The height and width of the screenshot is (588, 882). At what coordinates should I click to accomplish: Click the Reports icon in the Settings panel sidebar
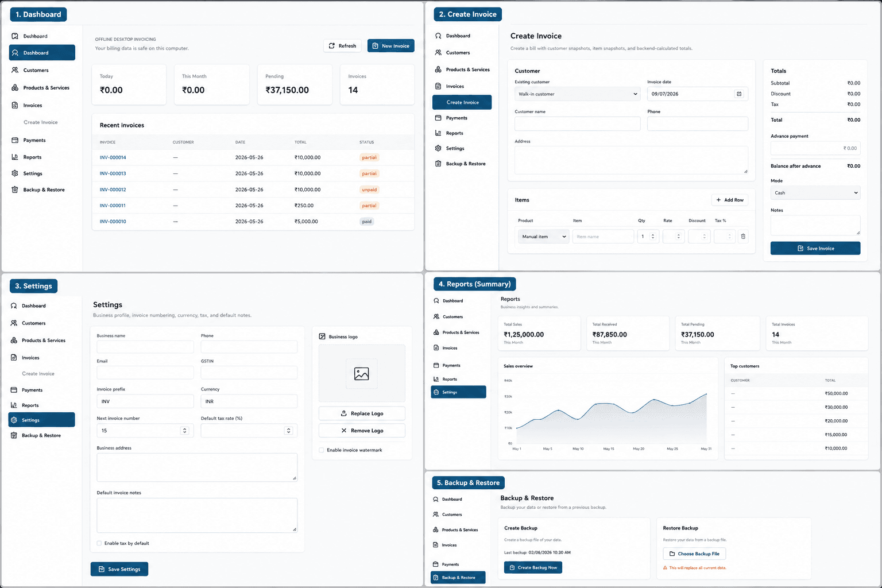click(14, 405)
